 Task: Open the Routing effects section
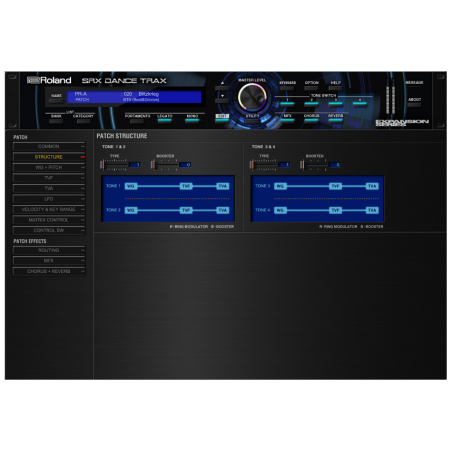coord(49,250)
